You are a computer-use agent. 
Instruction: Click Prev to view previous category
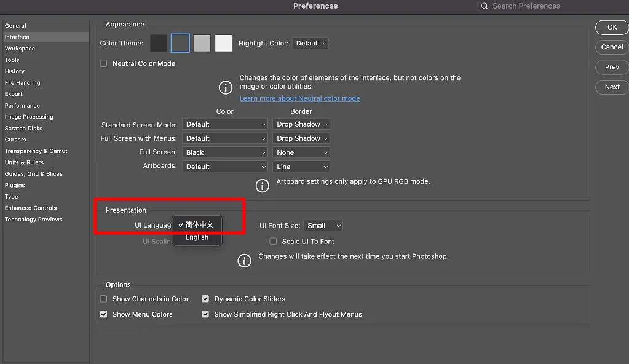click(612, 67)
